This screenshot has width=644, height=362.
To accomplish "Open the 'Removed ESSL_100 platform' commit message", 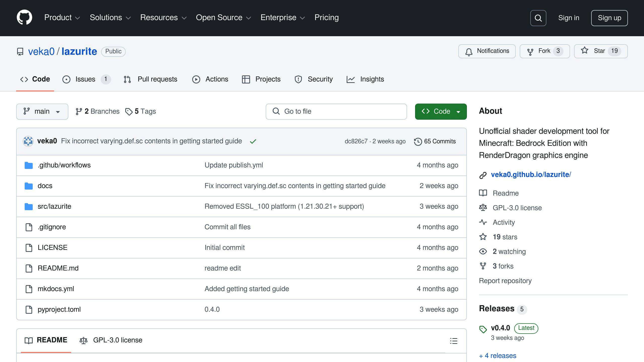I will 284,206.
